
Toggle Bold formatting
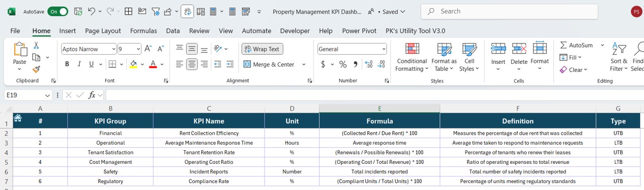67,64
